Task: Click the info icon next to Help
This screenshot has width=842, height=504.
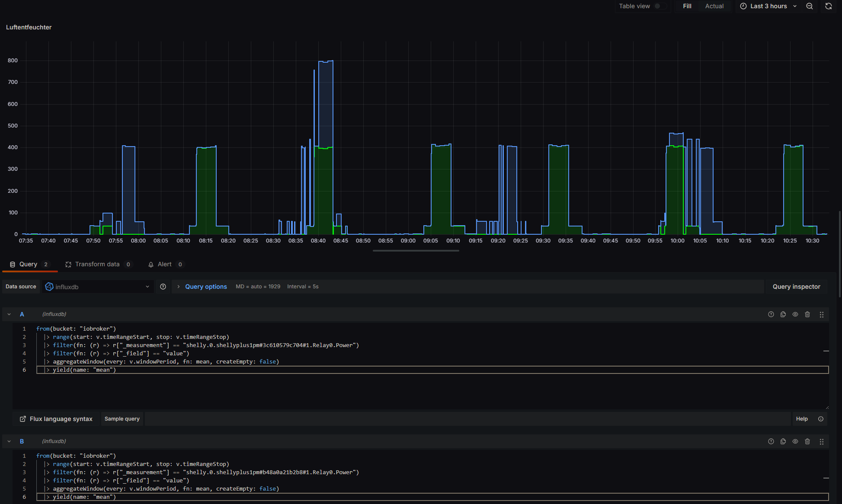Action: (821, 419)
